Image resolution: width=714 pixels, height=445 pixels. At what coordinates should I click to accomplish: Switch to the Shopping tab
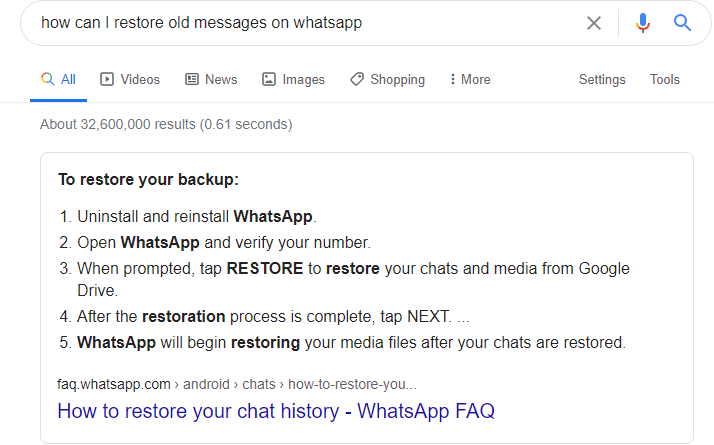coord(388,79)
